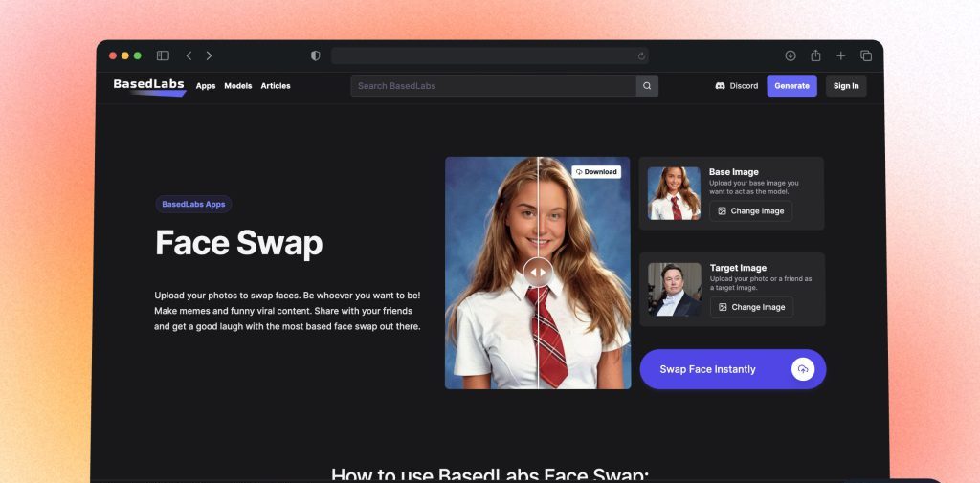Open the Models menu item
This screenshot has width=980, height=483.
pyautogui.click(x=238, y=86)
